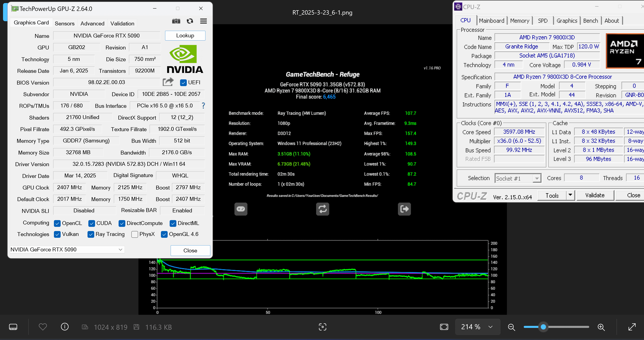Click the favorite heart icon
The height and width of the screenshot is (340, 644).
pos(43,327)
